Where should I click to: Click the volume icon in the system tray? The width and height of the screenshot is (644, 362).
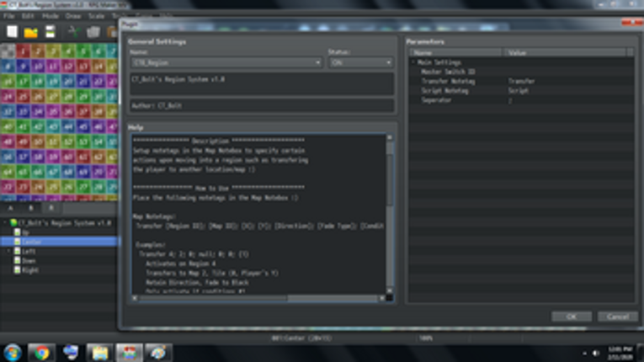point(596,353)
